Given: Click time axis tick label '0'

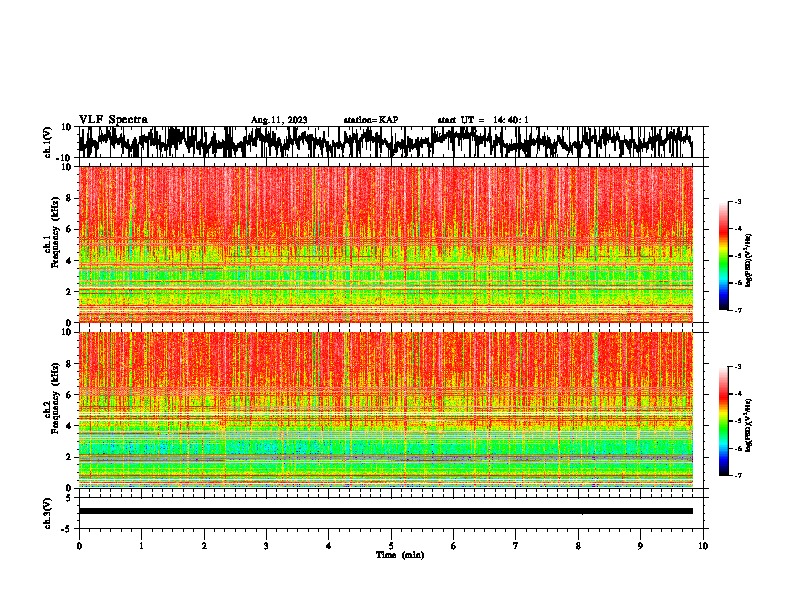Looking at the screenshot, I should (x=79, y=546).
